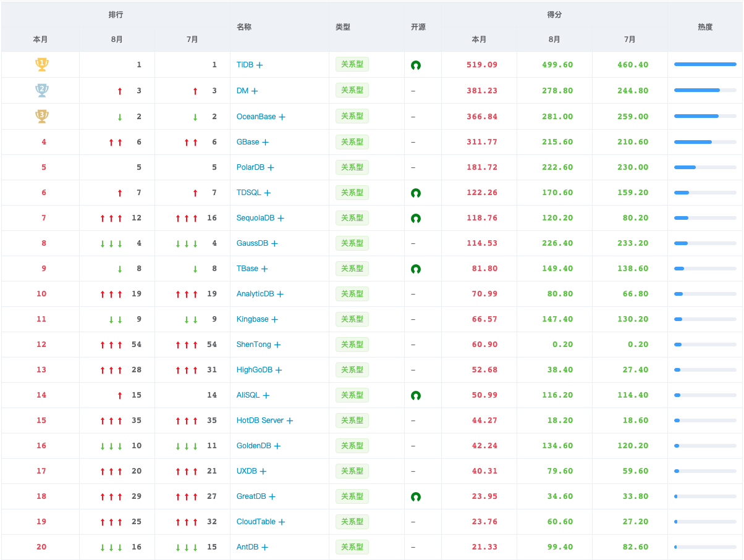The image size is (744, 560).
Task: Click the plus icon beside HotDB Server
Action: pos(289,420)
